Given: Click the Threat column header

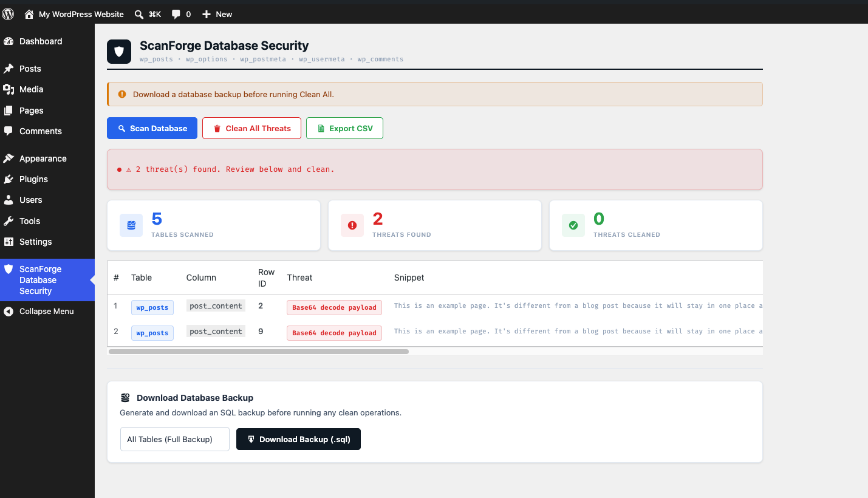Looking at the screenshot, I should (299, 278).
